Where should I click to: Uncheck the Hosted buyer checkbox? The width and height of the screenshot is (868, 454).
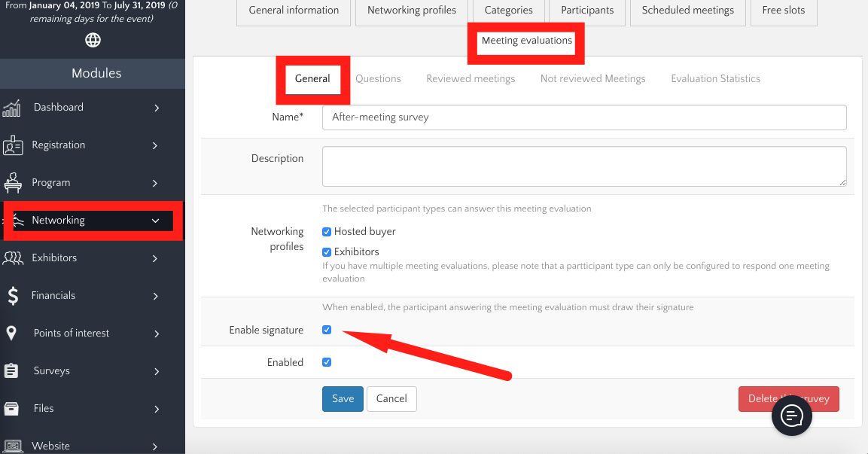click(x=327, y=232)
